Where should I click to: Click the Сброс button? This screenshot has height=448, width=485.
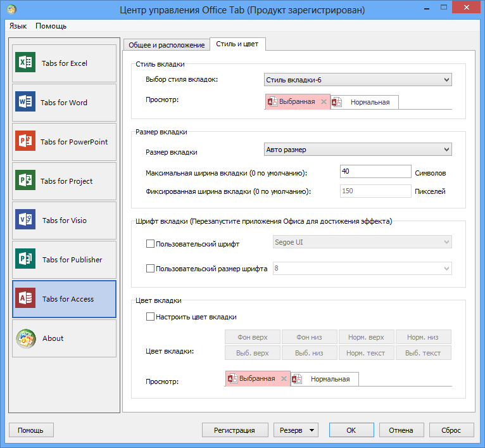tap(451, 430)
